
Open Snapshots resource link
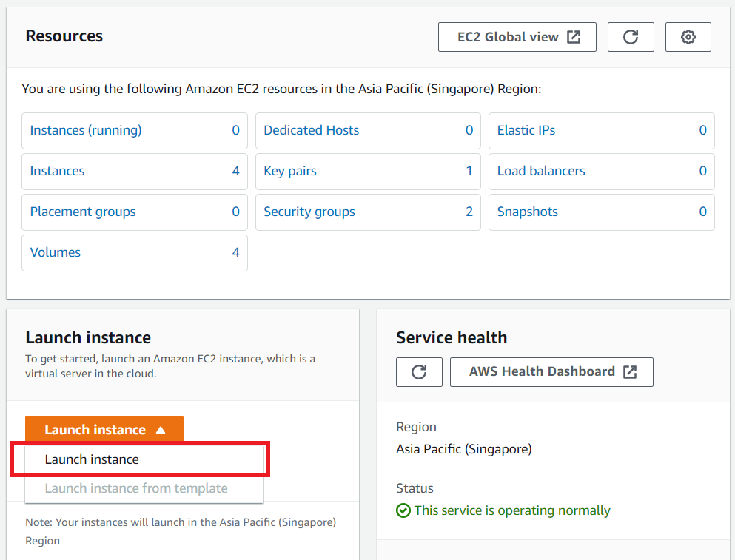point(527,212)
